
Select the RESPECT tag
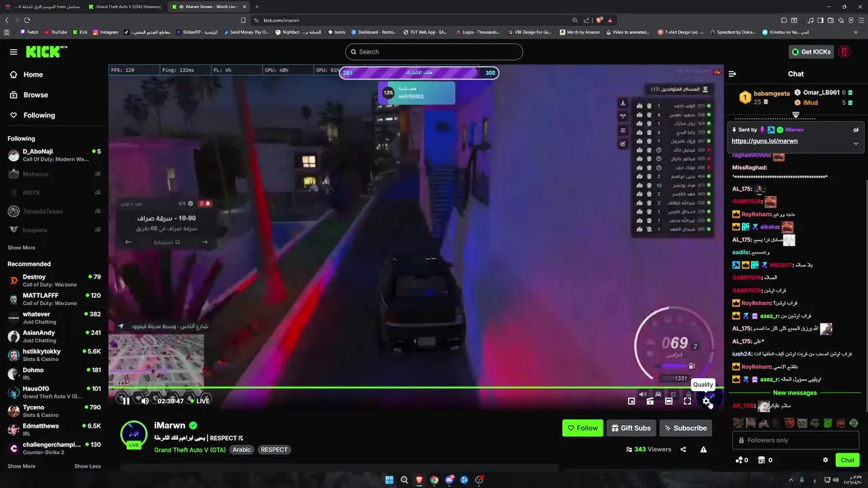click(274, 449)
